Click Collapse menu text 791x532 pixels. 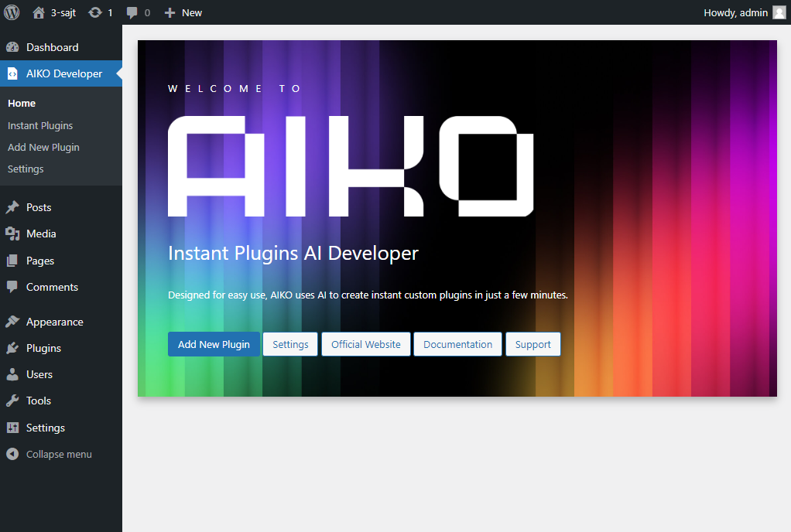pos(59,454)
